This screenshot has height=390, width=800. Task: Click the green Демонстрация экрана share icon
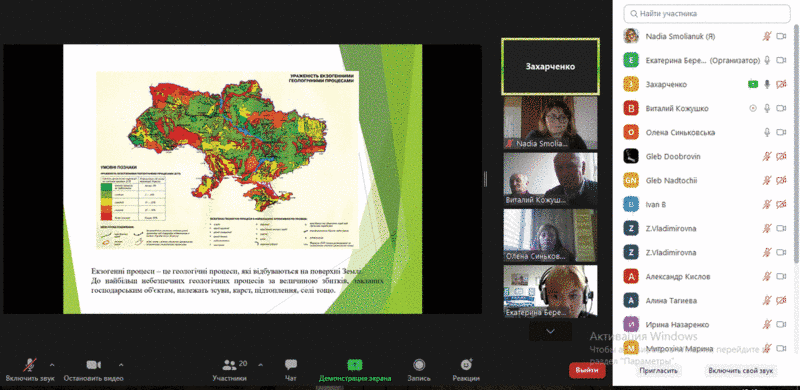[355, 365]
